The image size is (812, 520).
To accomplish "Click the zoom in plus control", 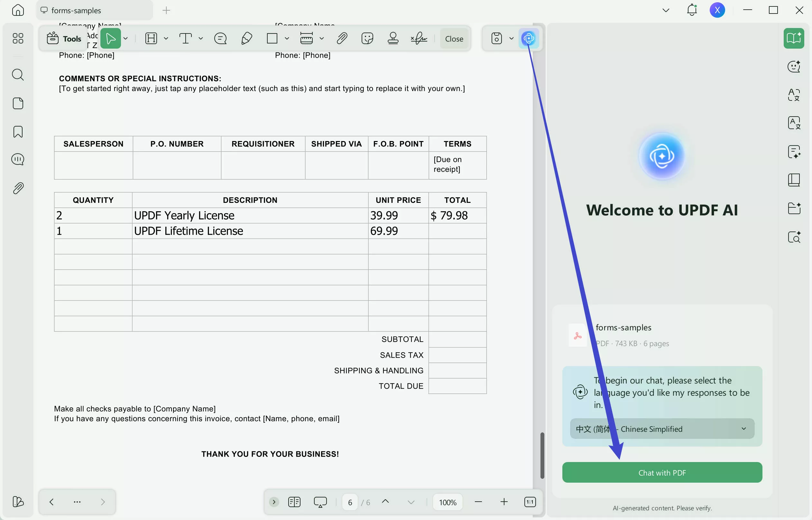I will [x=504, y=502].
